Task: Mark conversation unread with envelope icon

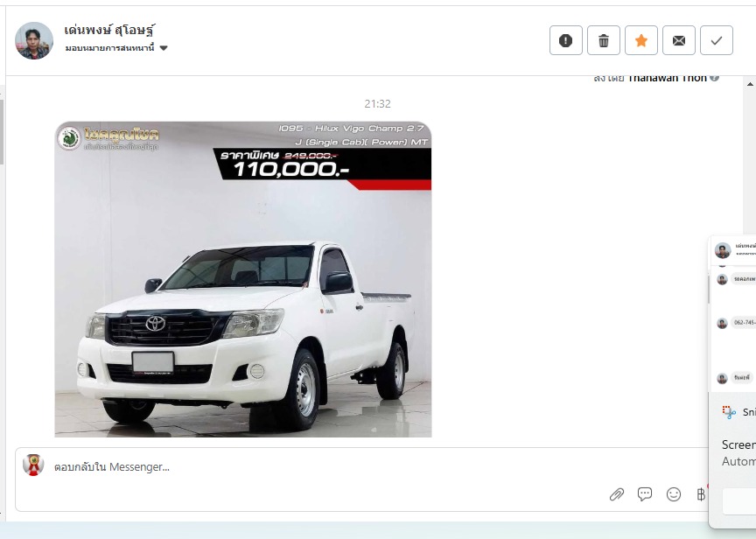Action: pos(678,40)
